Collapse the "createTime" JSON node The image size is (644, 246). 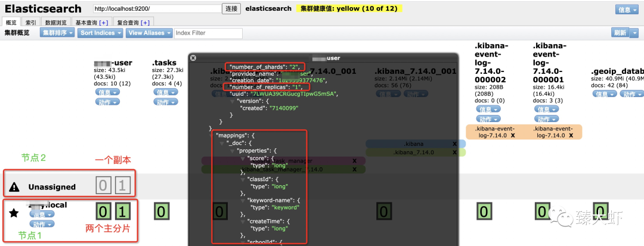point(243,222)
